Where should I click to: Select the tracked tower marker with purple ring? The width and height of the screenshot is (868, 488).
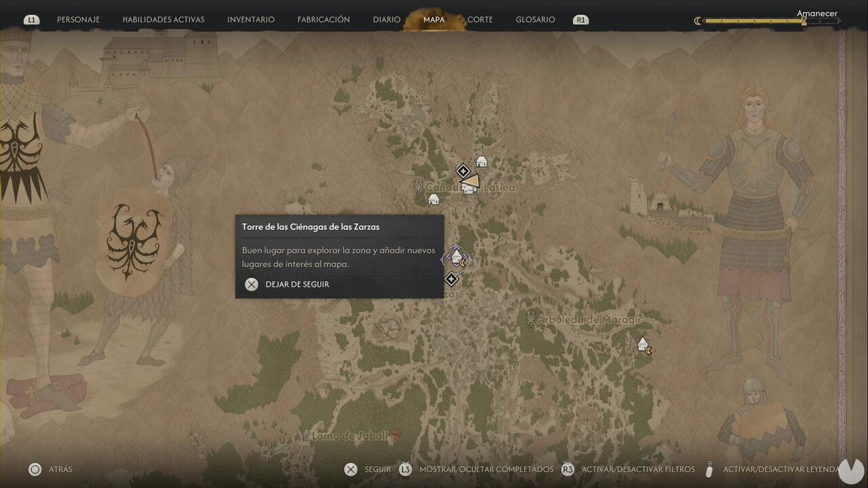click(456, 258)
